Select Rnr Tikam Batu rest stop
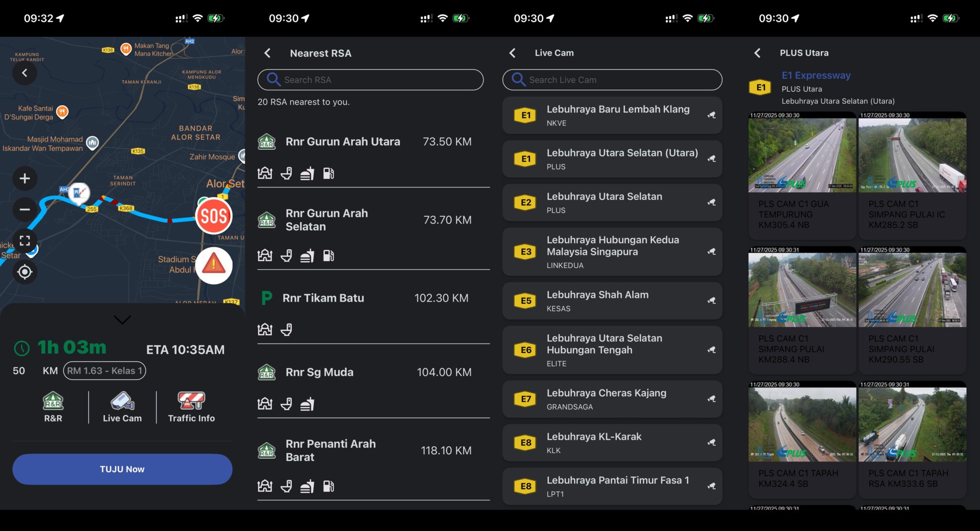This screenshot has width=980, height=531. [x=323, y=298]
